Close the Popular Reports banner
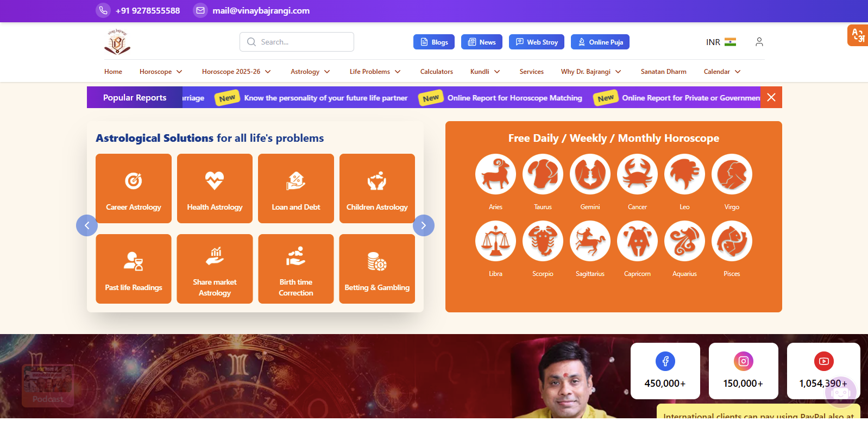868x440 pixels. click(x=771, y=97)
